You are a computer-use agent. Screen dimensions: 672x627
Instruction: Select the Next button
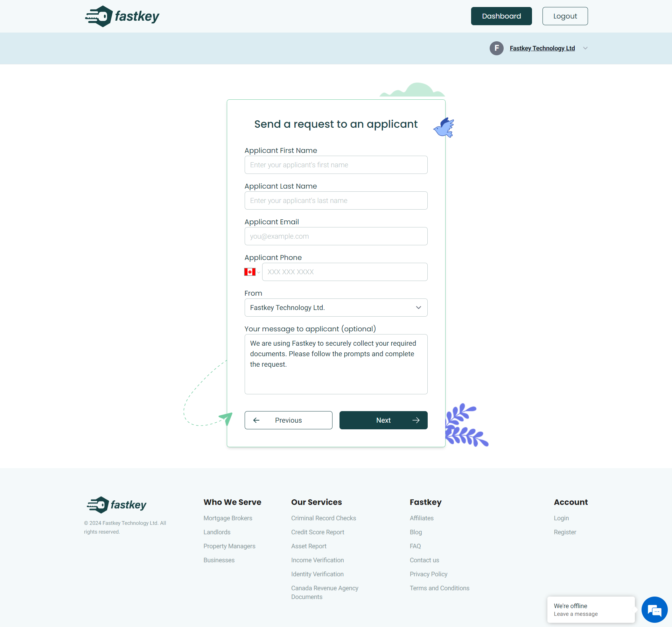(x=383, y=420)
